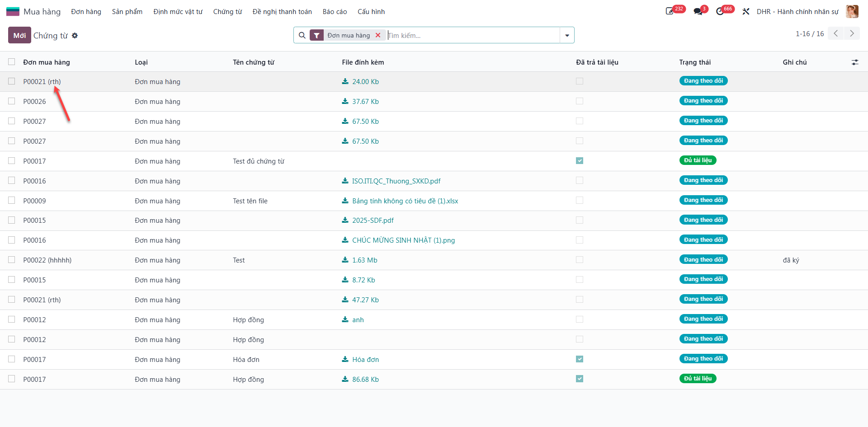Open the optional columns adjust icon

coord(855,62)
